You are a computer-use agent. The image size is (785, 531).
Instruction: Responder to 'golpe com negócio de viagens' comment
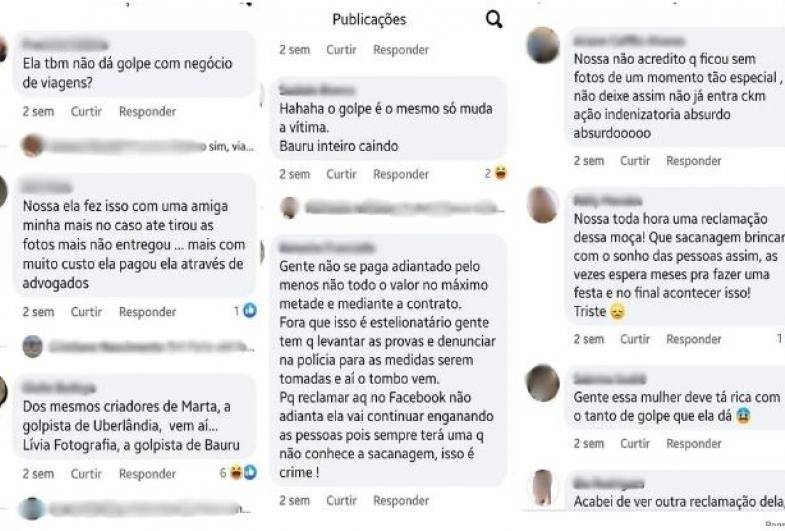[x=147, y=111]
